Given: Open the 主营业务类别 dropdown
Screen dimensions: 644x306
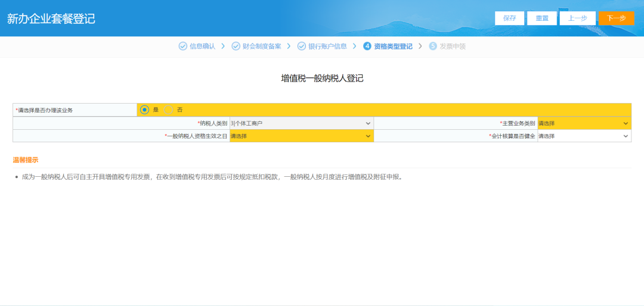Looking at the screenshot, I should [x=584, y=123].
